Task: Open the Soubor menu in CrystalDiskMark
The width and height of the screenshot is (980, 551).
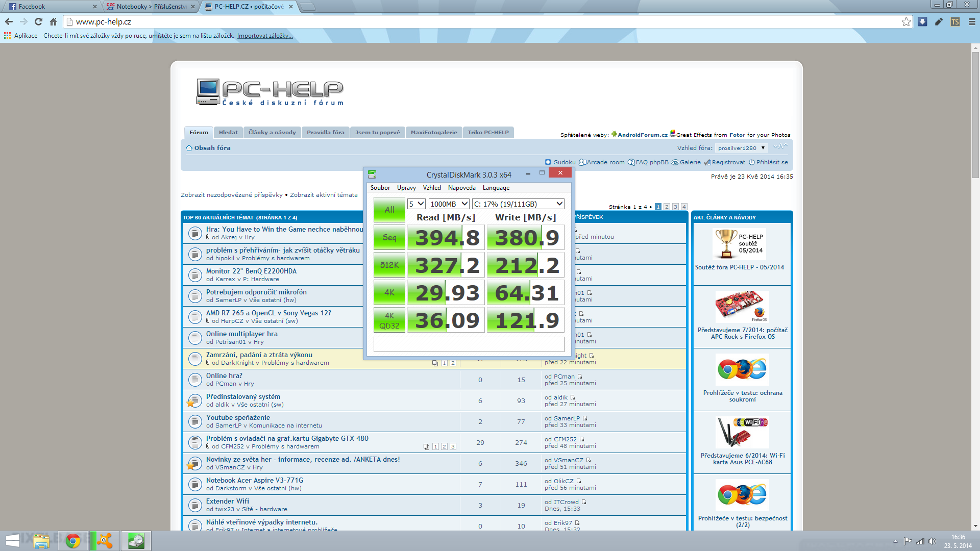Action: pos(380,188)
